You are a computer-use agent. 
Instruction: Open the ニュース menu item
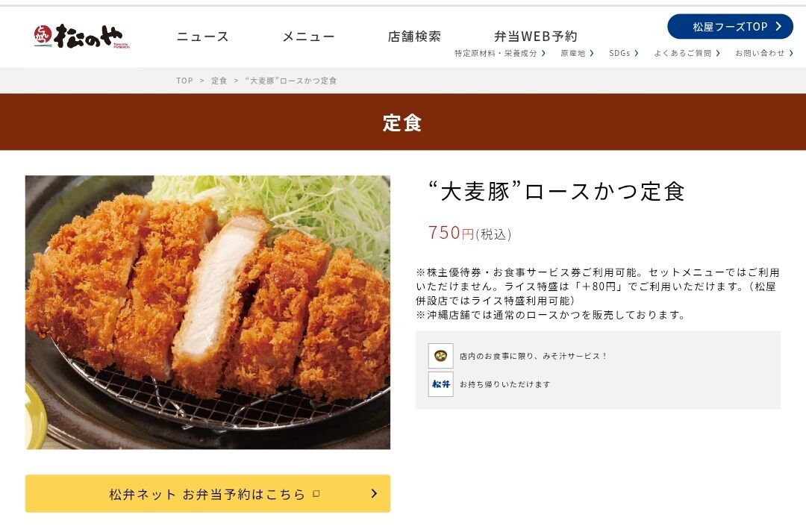coord(202,37)
